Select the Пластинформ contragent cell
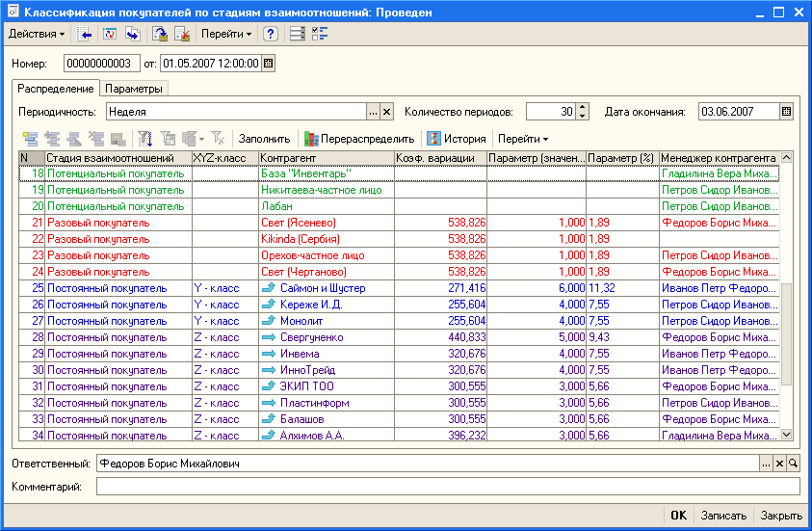This screenshot has width=812, height=531. [327, 403]
